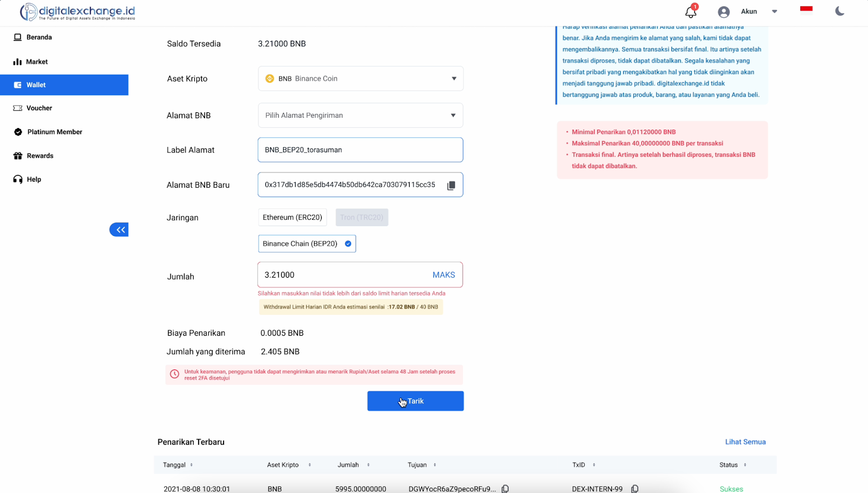The image size is (868, 493).
Task: Click the digitalexchange.id logo
Action: coord(78,12)
